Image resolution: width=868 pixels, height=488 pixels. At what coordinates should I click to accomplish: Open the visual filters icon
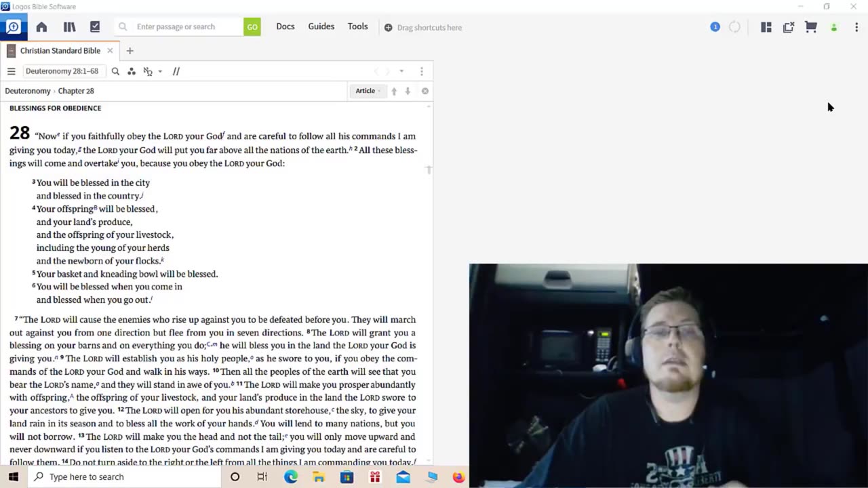pos(132,71)
